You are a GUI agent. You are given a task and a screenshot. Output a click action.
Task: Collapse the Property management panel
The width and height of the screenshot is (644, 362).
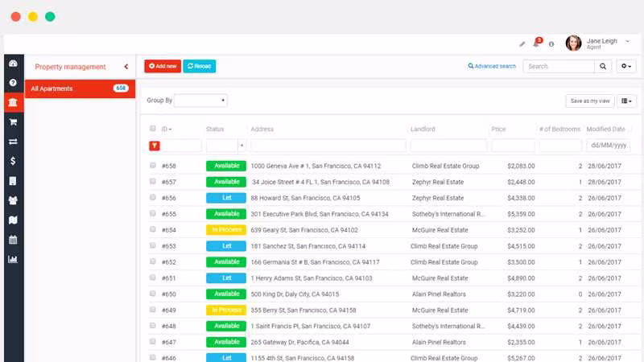pyautogui.click(x=126, y=67)
